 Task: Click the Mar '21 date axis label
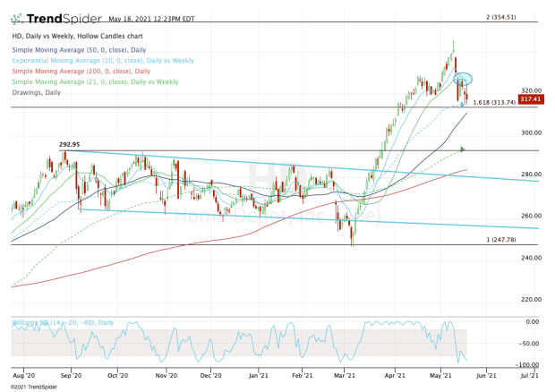click(x=345, y=375)
